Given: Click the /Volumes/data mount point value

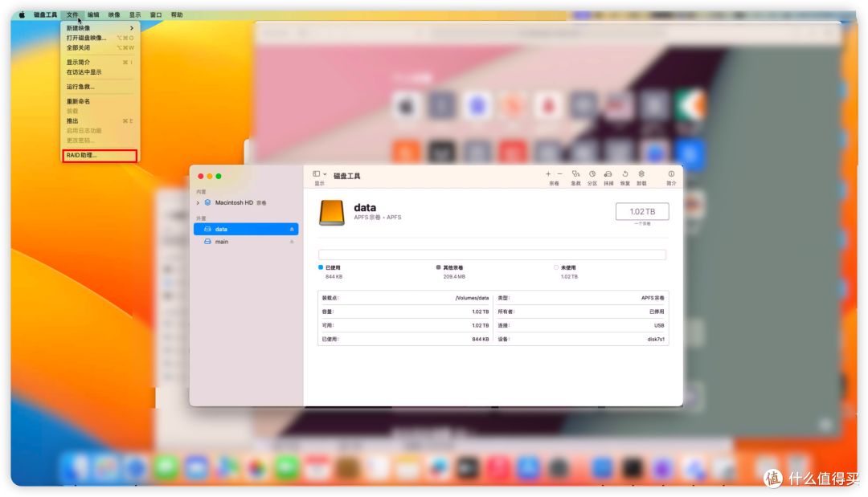Looking at the screenshot, I should pyautogui.click(x=472, y=298).
